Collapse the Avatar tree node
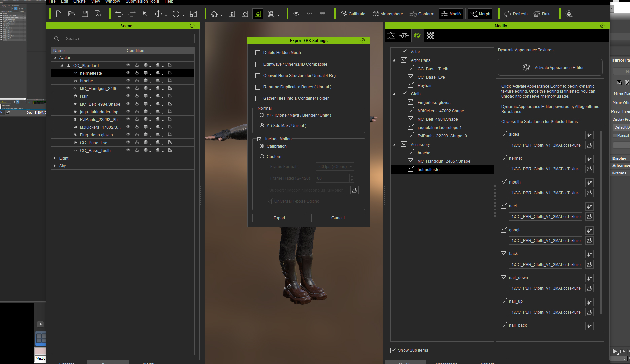Screen dimensions: 630x364 [55, 58]
